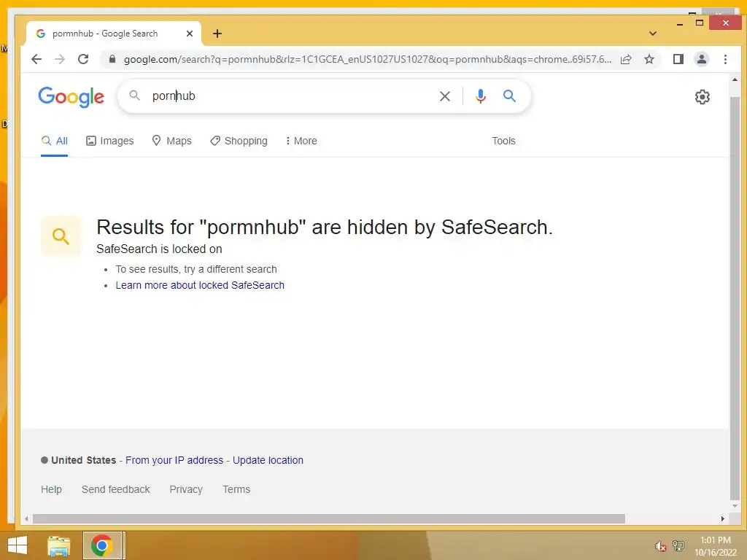The image size is (747, 560).
Task: Open File Explorer from taskbar
Action: (58, 545)
